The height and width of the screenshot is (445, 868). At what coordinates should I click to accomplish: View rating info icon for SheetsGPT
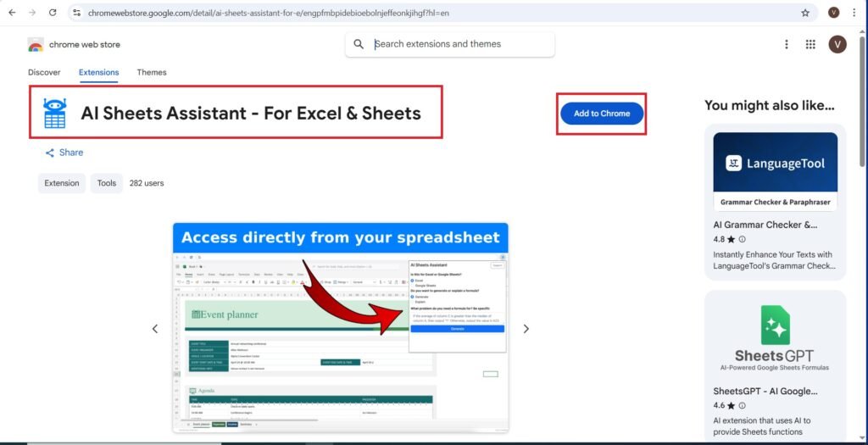tap(743, 406)
